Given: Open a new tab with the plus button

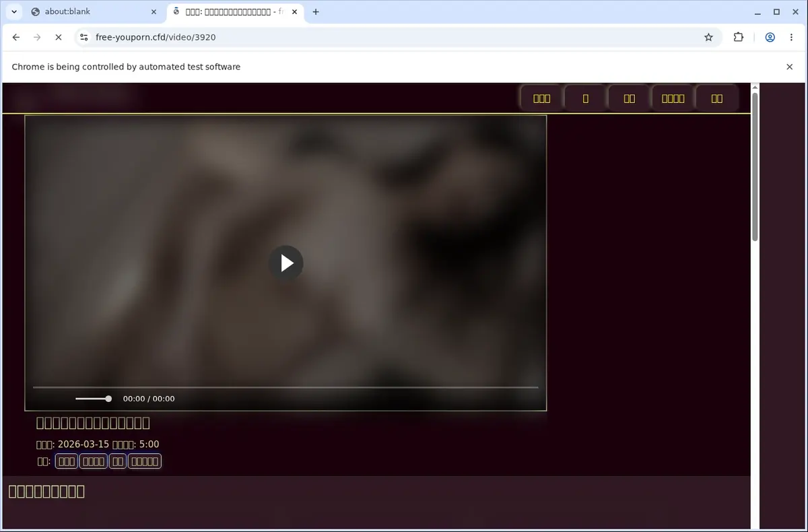Looking at the screenshot, I should click(x=316, y=11).
